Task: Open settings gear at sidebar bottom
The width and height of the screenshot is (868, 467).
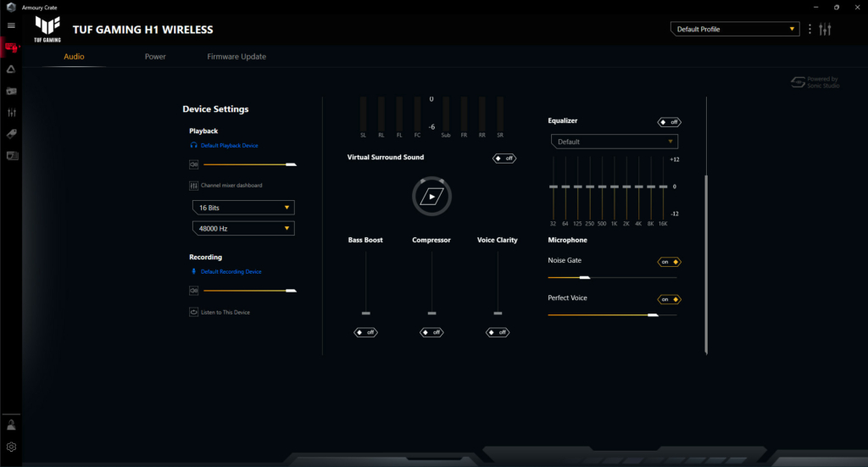Action: (11, 447)
